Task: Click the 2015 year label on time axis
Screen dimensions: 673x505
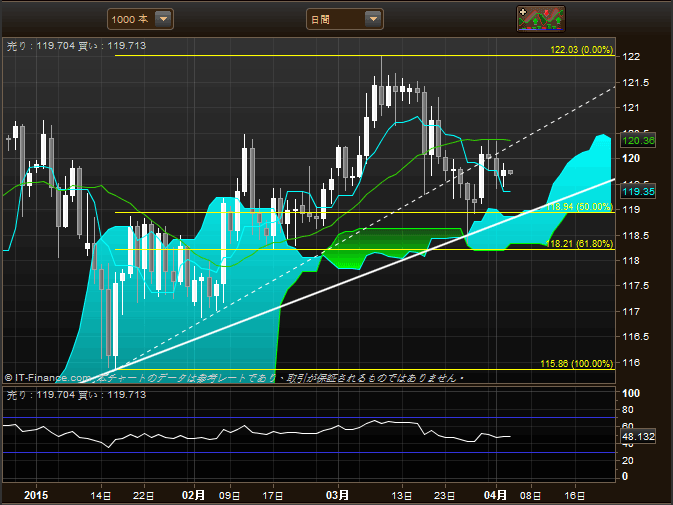Action: tap(36, 495)
